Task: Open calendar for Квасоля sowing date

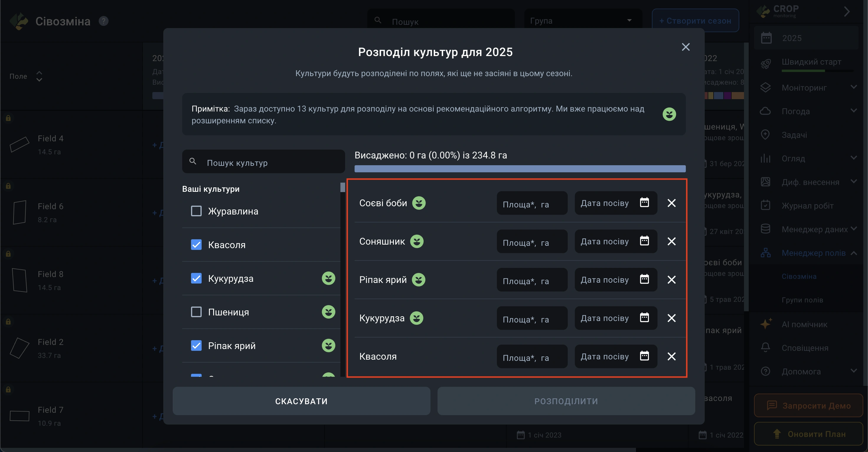Action: click(x=644, y=356)
